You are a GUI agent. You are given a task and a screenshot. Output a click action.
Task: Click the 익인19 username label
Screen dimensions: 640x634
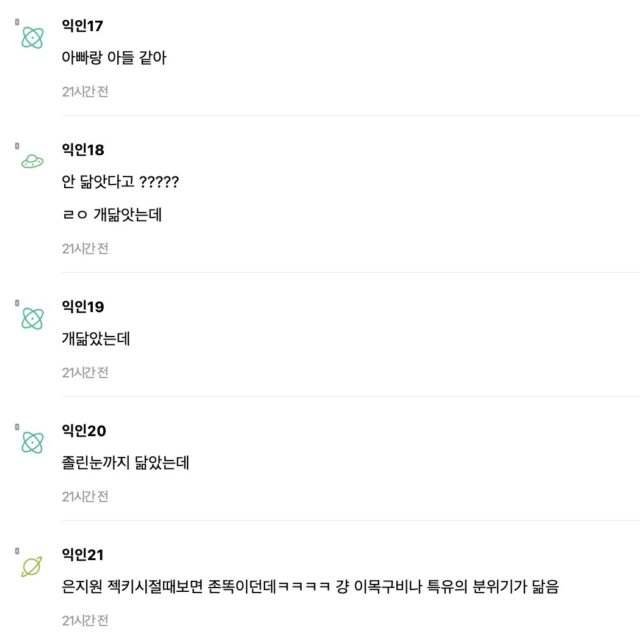coord(83,306)
